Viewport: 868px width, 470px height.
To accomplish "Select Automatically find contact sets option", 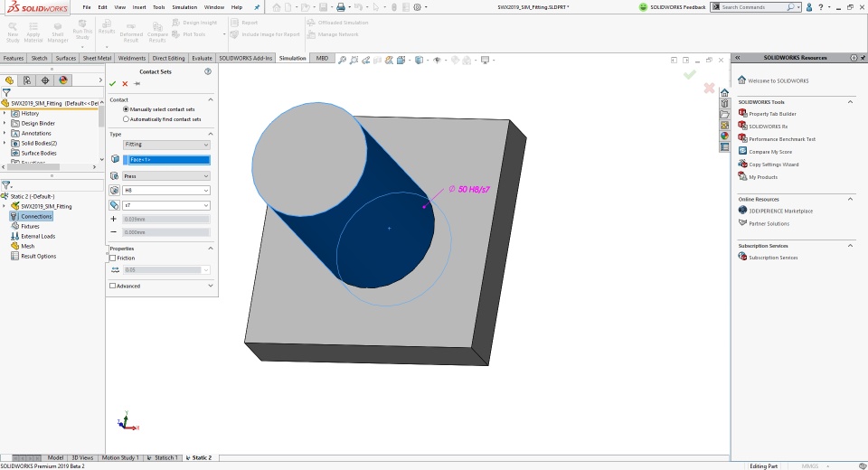I will coord(126,119).
